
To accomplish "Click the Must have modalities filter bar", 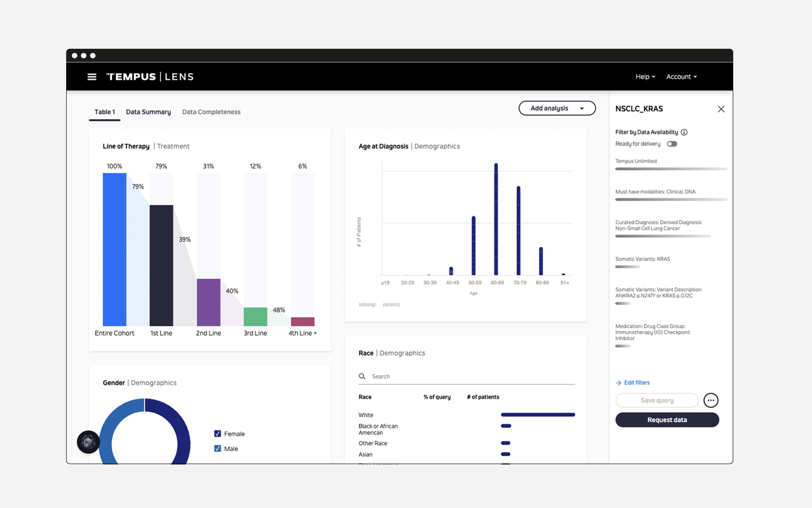I will (671, 200).
